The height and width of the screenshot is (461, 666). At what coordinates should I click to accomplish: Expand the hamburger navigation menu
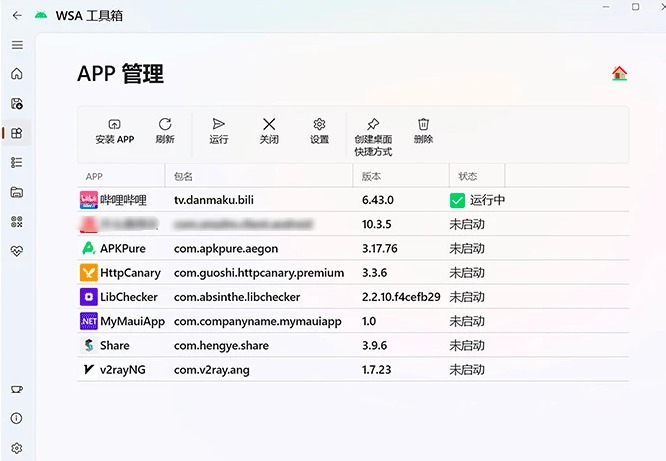pos(17,45)
